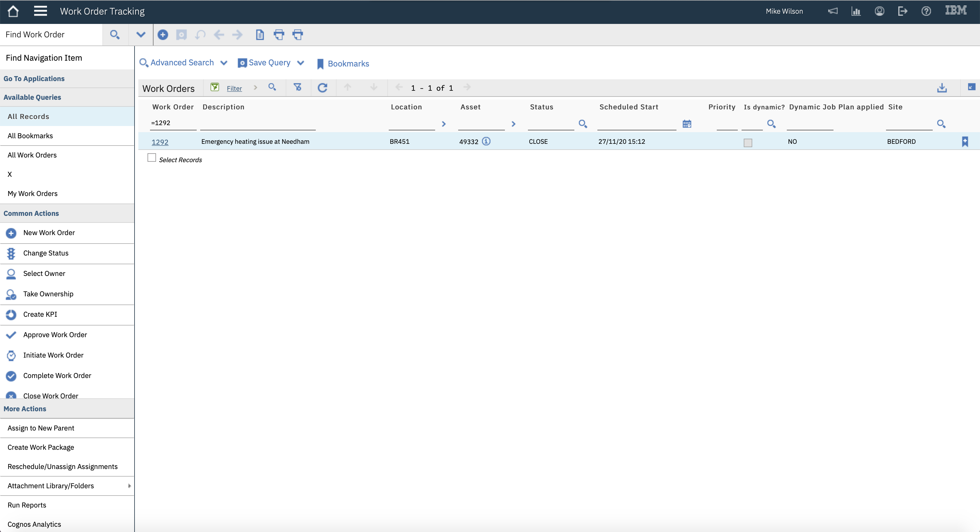
Task: Click the Clear Filter funnel icon
Action: pos(297,87)
